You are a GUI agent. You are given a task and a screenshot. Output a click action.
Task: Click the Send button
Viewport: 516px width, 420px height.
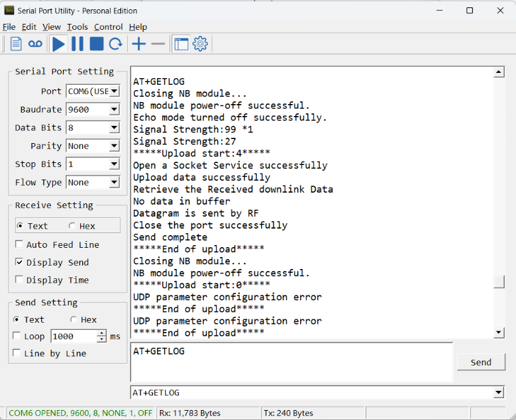click(x=481, y=362)
